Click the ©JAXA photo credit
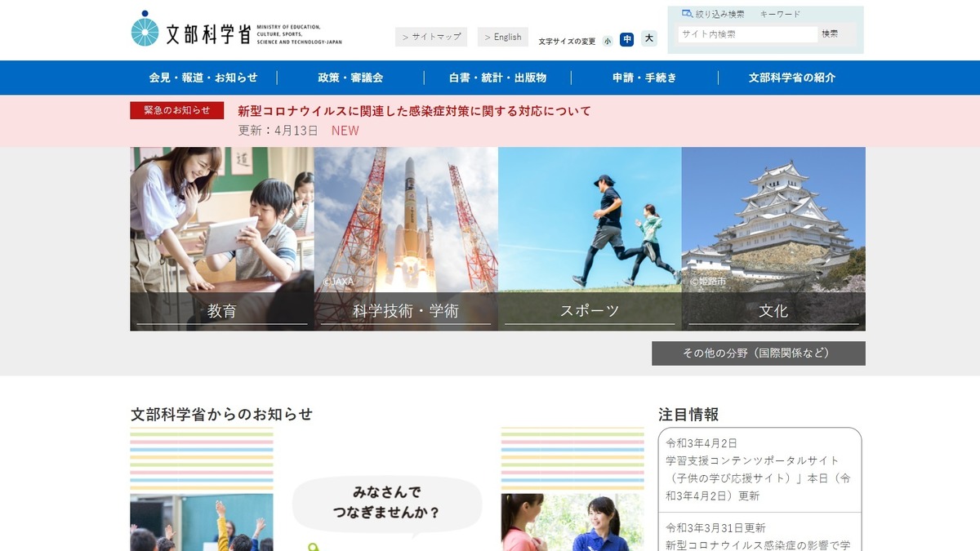 click(339, 282)
